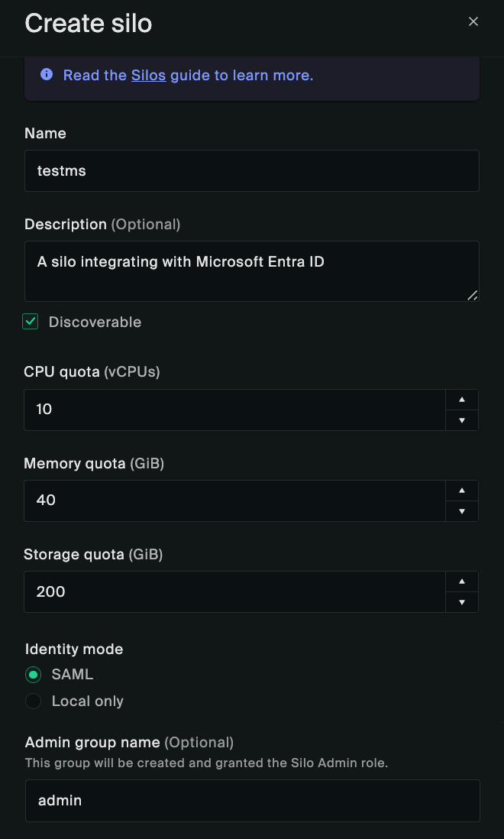Decrease Memory quota with down arrow
504x839 pixels.
[462, 511]
